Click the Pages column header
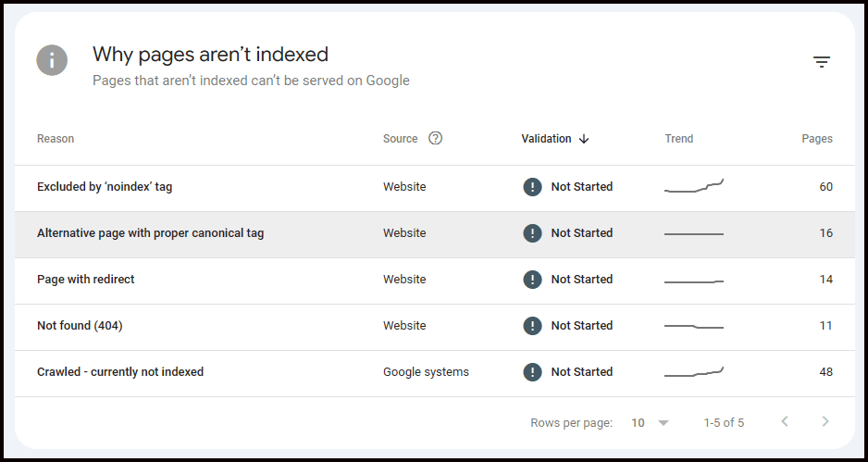 [x=816, y=139]
